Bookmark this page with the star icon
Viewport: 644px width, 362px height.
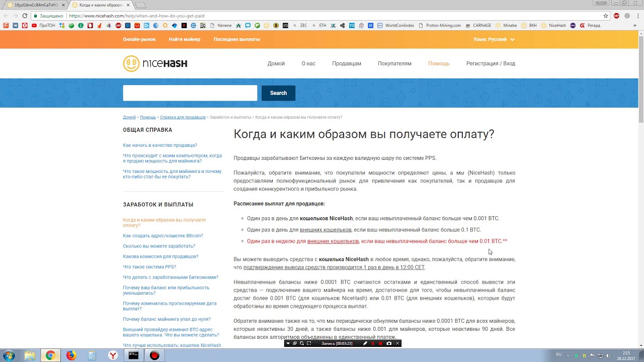(606, 16)
